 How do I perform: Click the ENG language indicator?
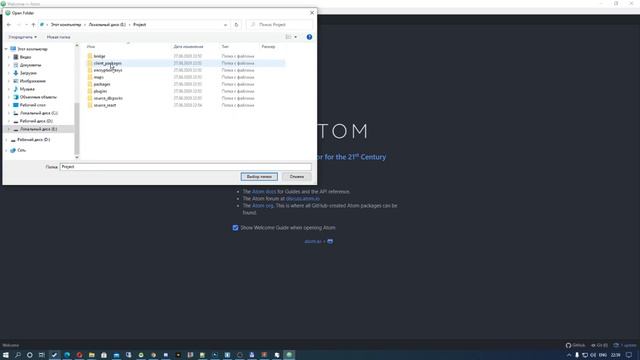click(x=602, y=355)
